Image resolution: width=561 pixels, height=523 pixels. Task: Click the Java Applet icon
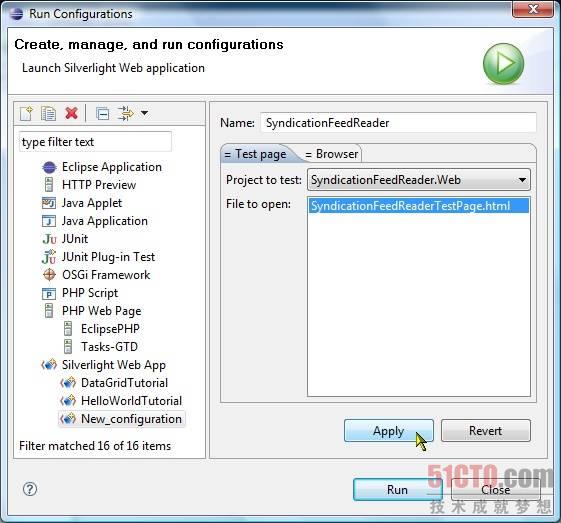coord(49,203)
